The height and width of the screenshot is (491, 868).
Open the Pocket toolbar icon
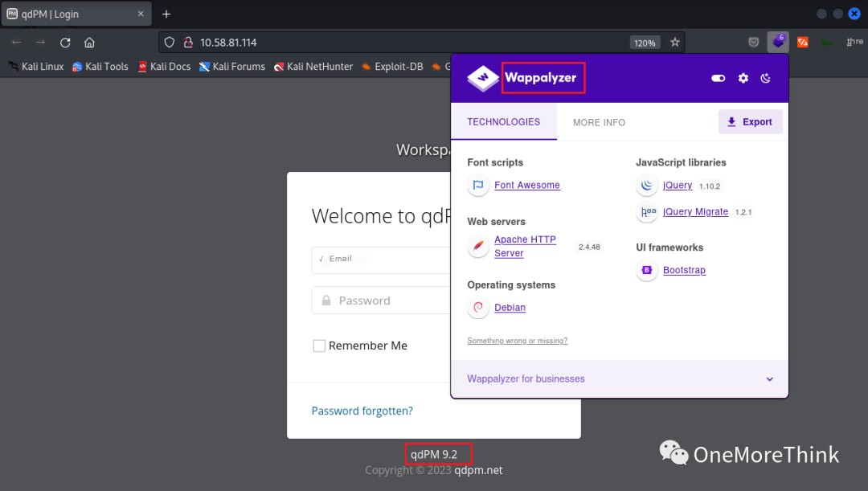coord(753,42)
